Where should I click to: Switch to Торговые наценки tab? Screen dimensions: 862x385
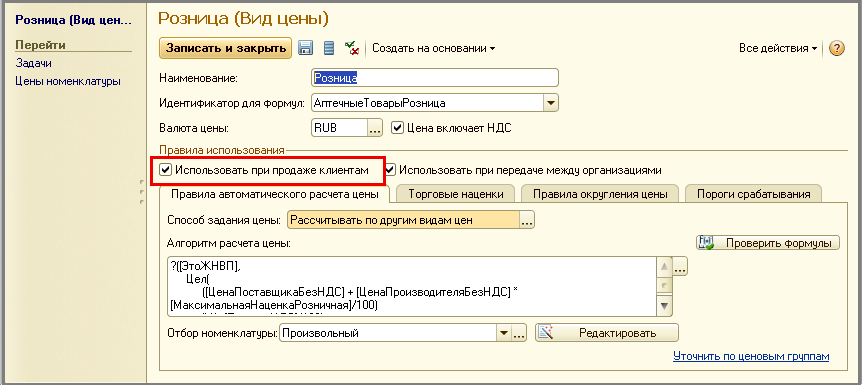[x=455, y=194]
